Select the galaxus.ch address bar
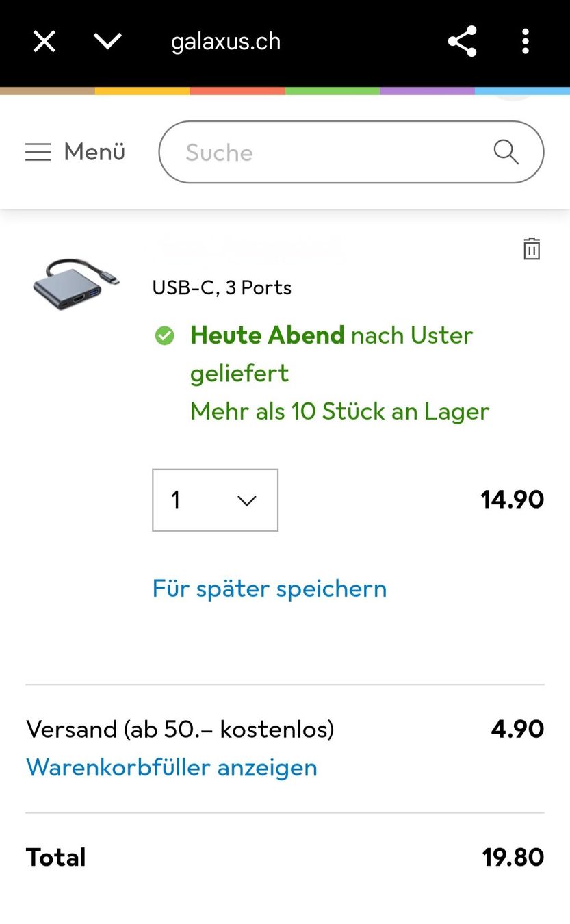 (226, 41)
